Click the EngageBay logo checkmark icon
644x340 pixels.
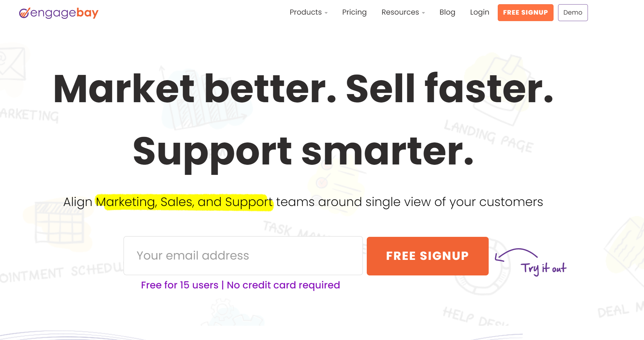24,13
